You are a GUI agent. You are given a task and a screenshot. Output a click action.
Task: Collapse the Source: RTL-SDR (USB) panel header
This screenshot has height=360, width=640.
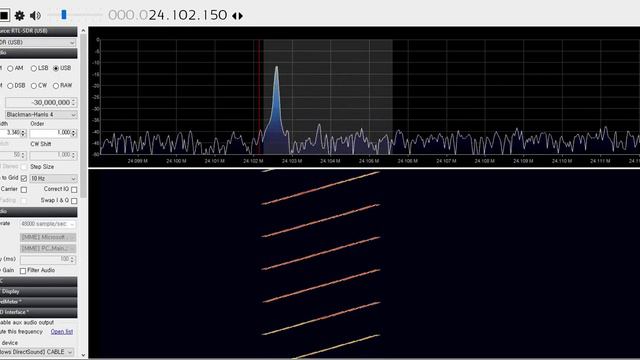tap(38, 31)
